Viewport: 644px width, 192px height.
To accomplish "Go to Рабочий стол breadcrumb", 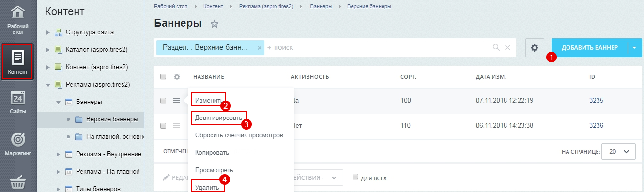I will click(x=170, y=6).
